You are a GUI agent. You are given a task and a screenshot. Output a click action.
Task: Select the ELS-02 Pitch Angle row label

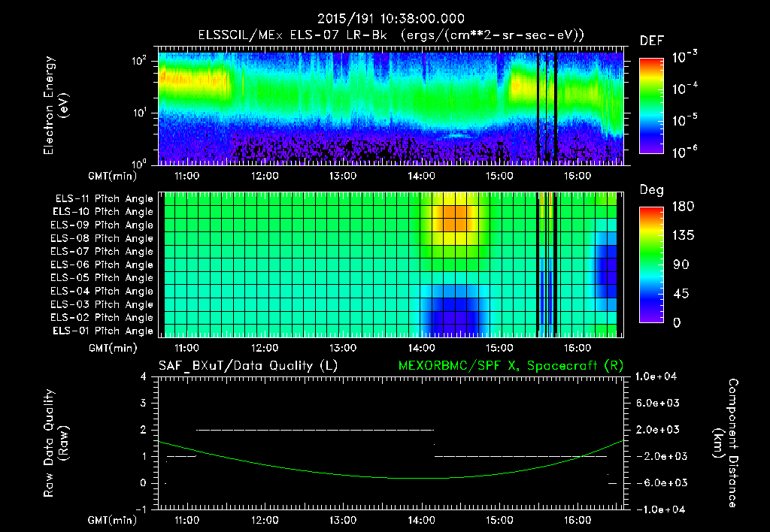click(102, 318)
